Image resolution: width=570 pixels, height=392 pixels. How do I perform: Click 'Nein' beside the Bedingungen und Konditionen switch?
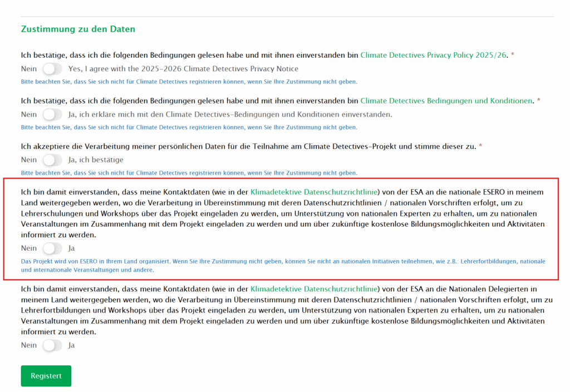point(29,115)
